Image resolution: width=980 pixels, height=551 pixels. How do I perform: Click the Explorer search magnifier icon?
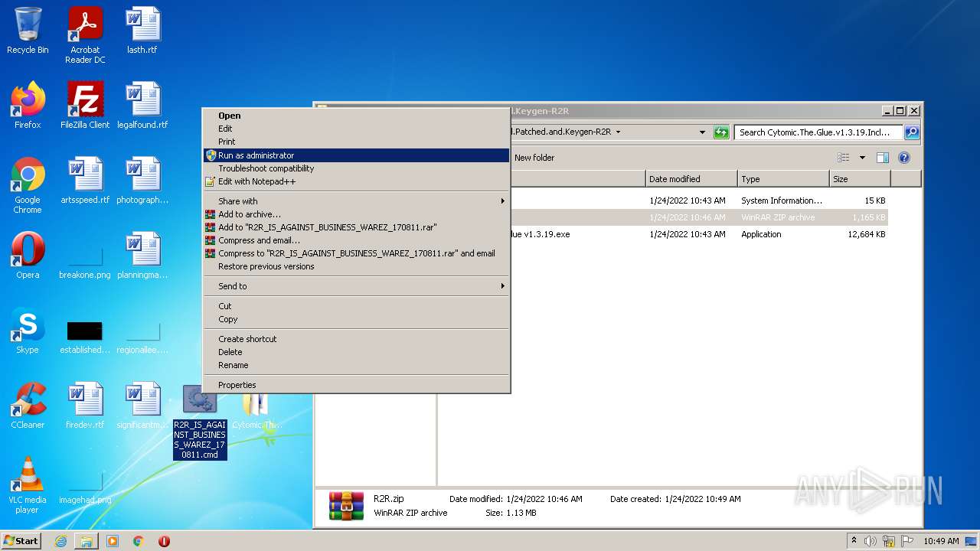[912, 132]
